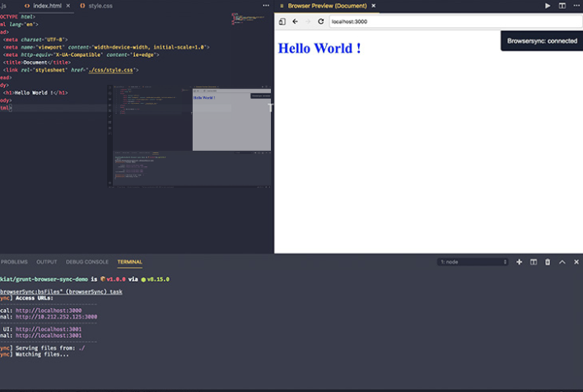Click the browser preview forward arrow
This screenshot has height=392, width=583.
tap(308, 21)
